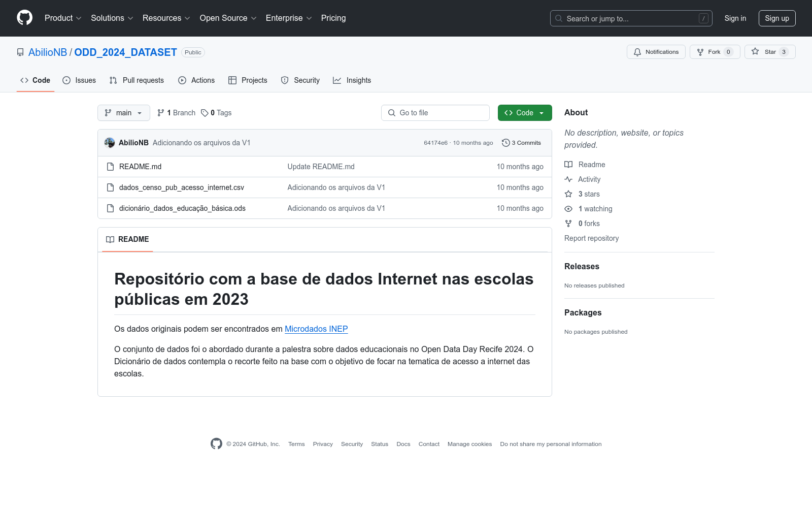Open the main branch selector
Image resolution: width=812 pixels, height=508 pixels.
point(124,113)
